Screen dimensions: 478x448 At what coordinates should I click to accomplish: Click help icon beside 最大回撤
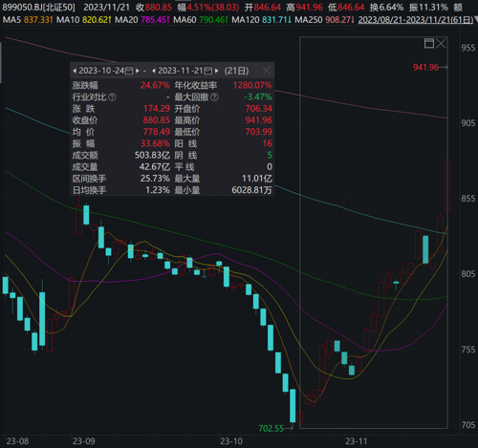pos(214,97)
